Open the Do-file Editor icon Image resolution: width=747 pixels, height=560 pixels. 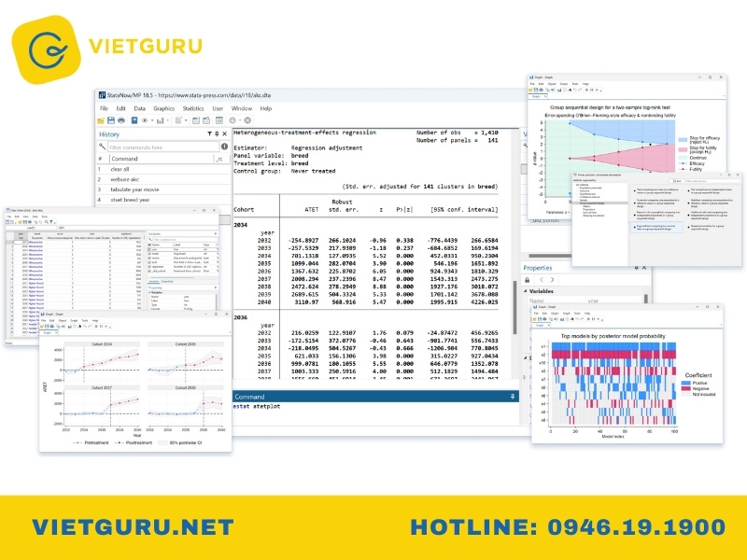pos(178,120)
